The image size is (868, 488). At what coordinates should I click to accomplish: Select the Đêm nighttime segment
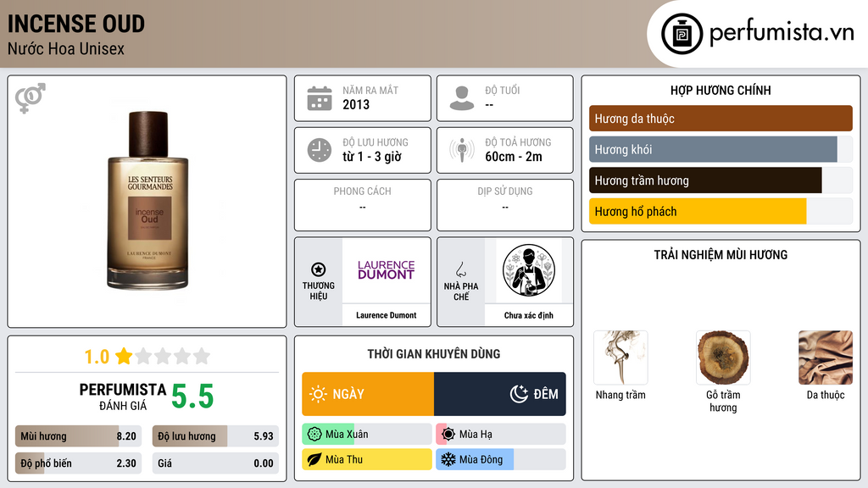tap(500, 394)
